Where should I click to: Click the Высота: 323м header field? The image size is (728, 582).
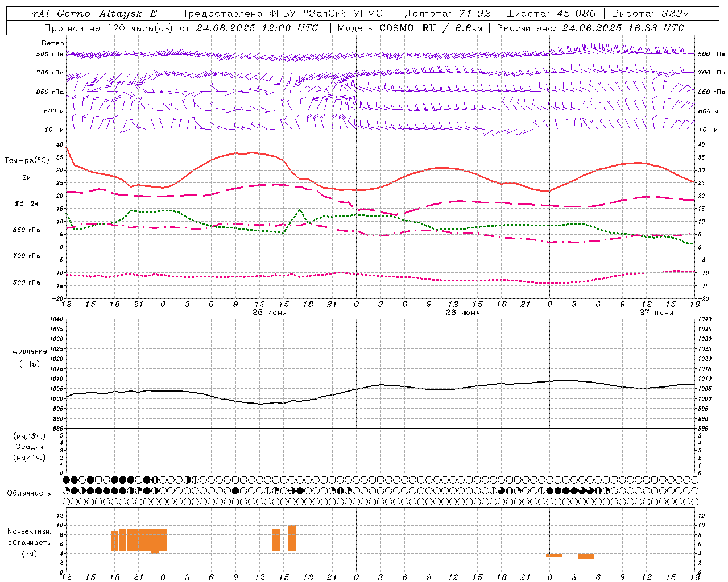click(650, 14)
